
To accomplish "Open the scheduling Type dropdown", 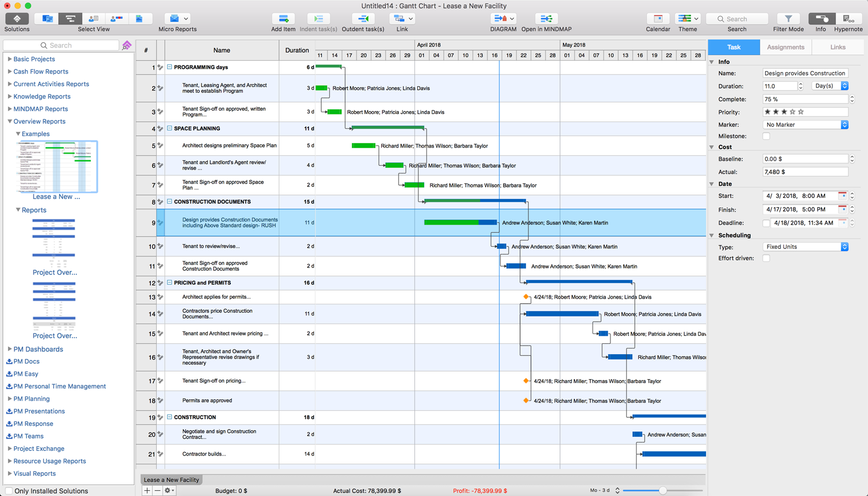I will coord(806,247).
